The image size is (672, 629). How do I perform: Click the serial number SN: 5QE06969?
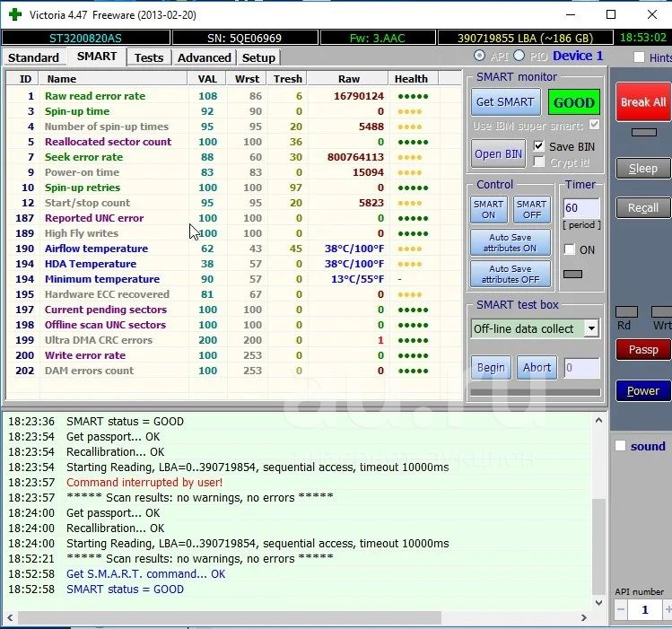click(244, 38)
